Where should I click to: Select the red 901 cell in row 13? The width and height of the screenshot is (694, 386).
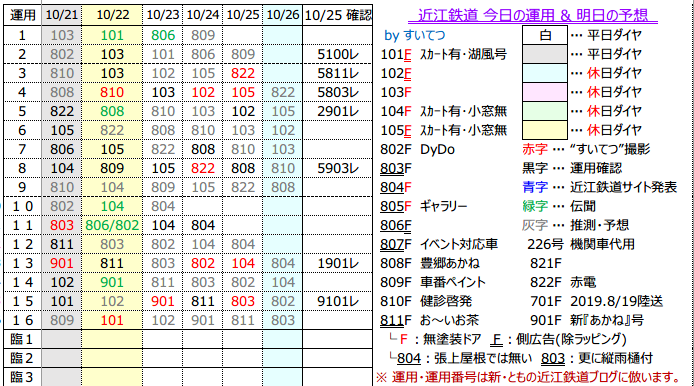pyautogui.click(x=62, y=263)
